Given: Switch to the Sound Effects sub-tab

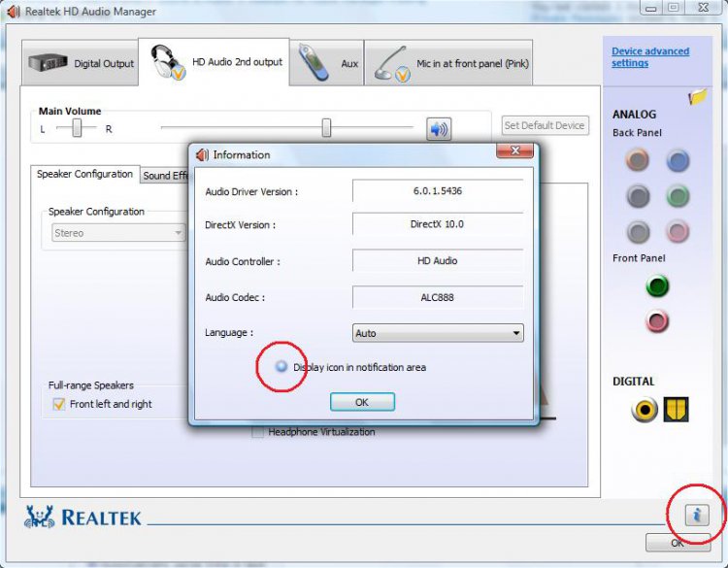Looking at the screenshot, I should point(165,176).
